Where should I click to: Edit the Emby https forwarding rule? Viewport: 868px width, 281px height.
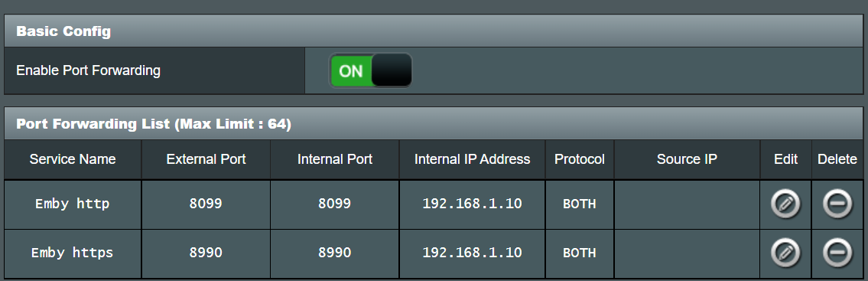click(x=785, y=253)
